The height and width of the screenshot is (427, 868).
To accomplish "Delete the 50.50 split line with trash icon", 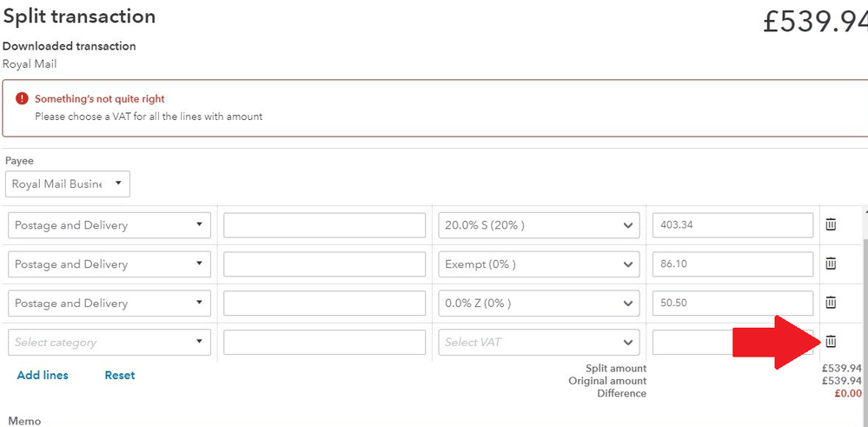I will [831, 303].
